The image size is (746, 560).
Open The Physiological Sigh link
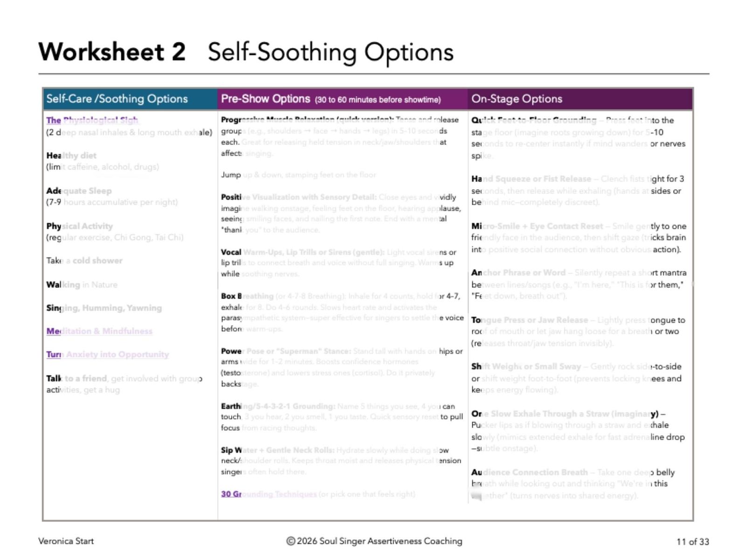coord(92,120)
